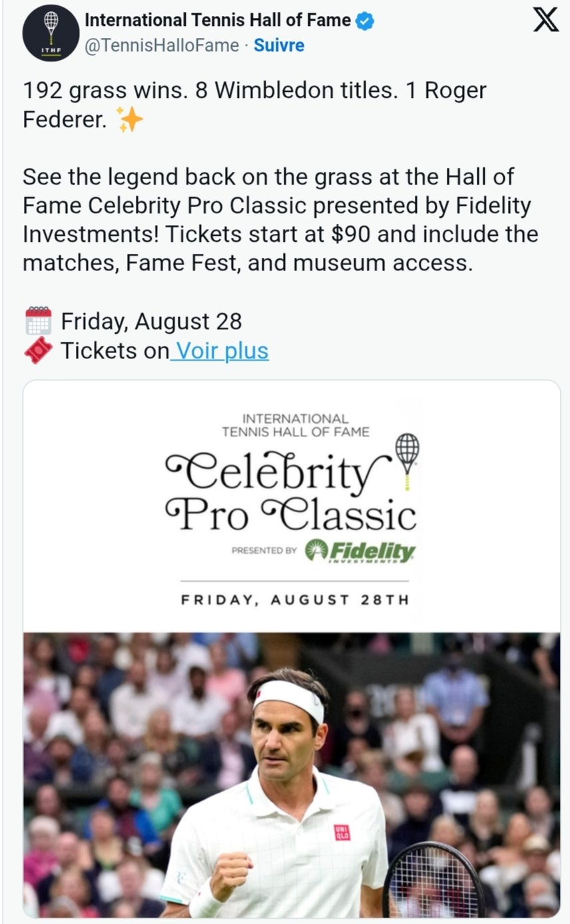Click the "FRIDAY, AUGUST 28TH" banner text
This screenshot has height=924, width=570.
[x=295, y=600]
